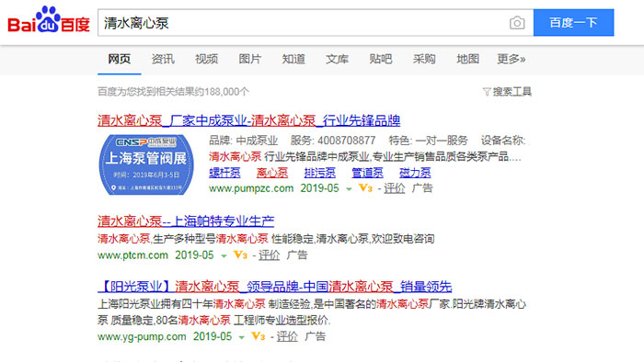Open result 清水离心泵--上海帕特专业生产
The height and width of the screenshot is (362, 644).
coord(186,221)
